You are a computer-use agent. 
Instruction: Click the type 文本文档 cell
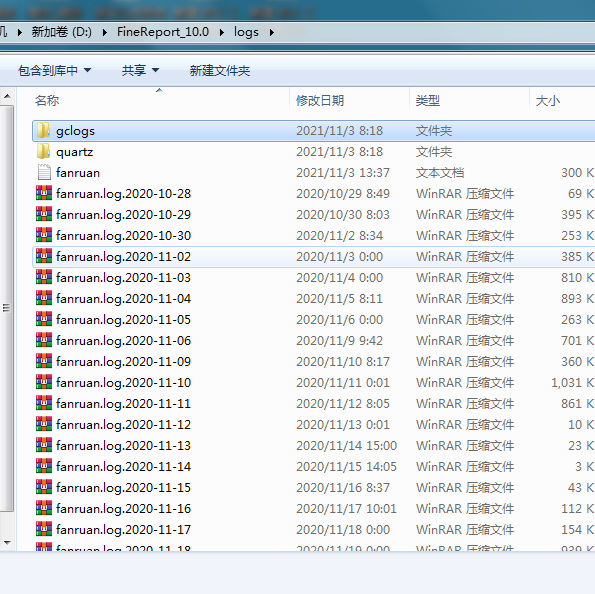[439, 173]
